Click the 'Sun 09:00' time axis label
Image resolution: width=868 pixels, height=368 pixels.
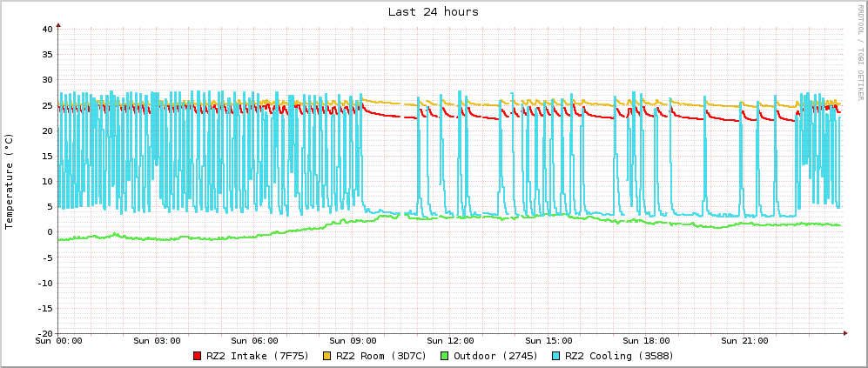click(353, 340)
